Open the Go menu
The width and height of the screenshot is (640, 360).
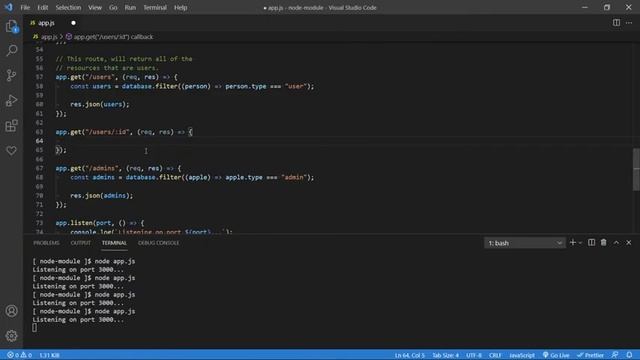(x=113, y=7)
